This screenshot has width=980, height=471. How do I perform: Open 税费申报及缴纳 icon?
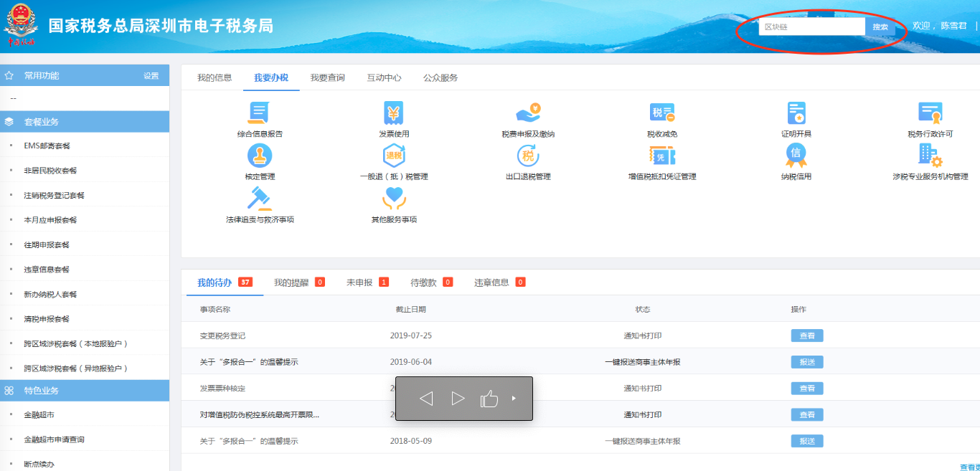pos(528,113)
